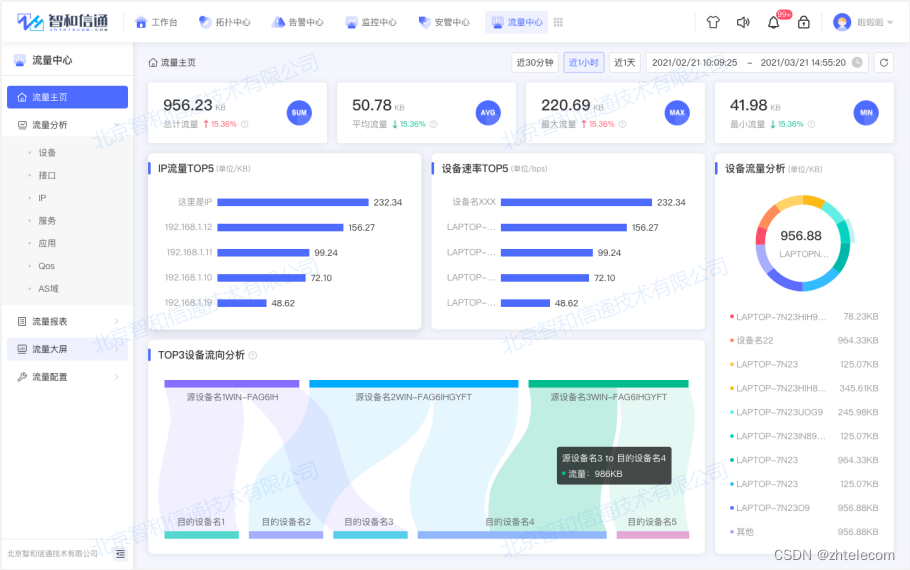Click the 设备名XXX bar in 设备速率TOP5

[576, 203]
